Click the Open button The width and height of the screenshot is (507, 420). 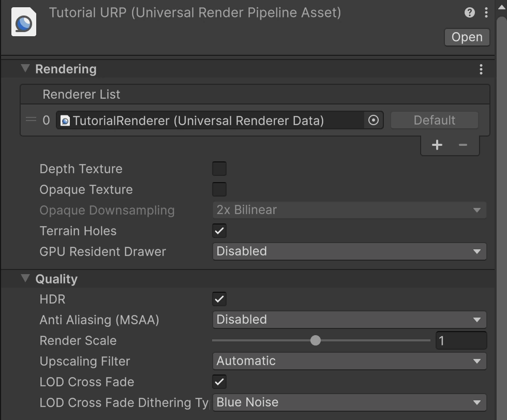[467, 37]
